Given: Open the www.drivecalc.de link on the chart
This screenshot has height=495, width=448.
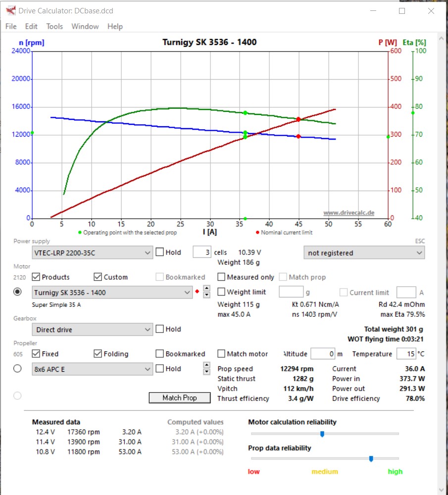Looking at the screenshot, I should [348, 213].
